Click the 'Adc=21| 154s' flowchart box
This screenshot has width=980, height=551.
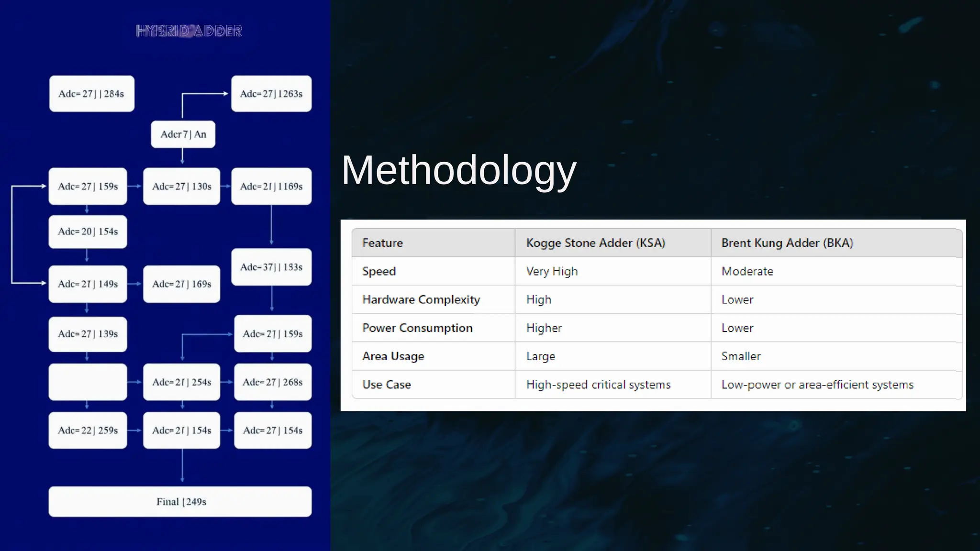coord(182,430)
